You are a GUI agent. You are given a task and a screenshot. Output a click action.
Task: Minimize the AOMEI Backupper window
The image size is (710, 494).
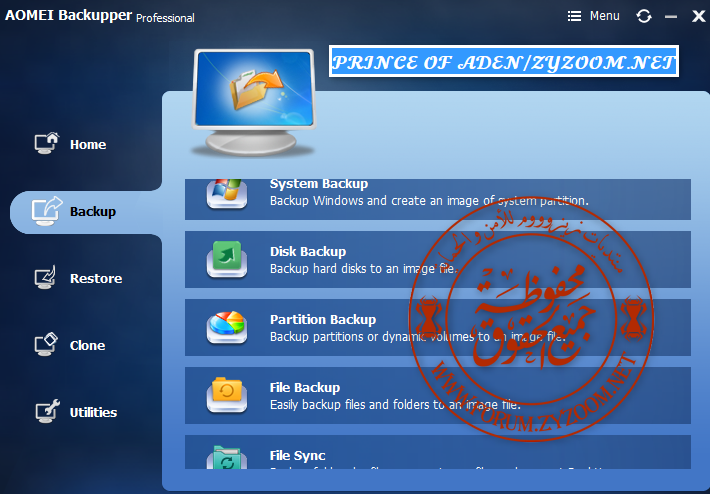[671, 17]
